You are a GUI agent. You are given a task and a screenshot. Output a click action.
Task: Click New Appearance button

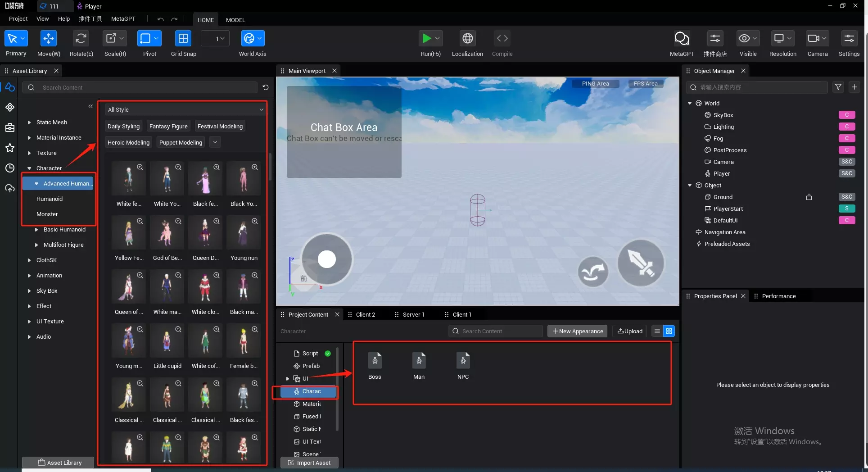click(577, 331)
